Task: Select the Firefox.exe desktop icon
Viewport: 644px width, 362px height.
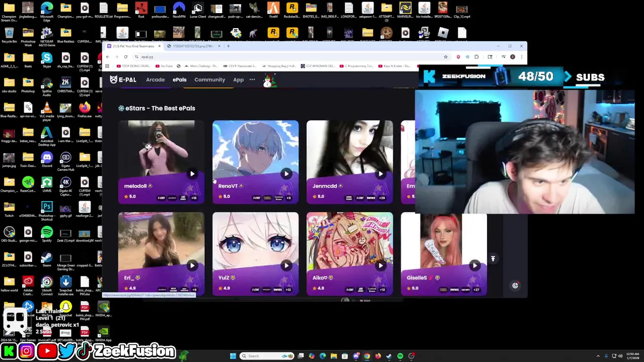Action: coord(85,109)
